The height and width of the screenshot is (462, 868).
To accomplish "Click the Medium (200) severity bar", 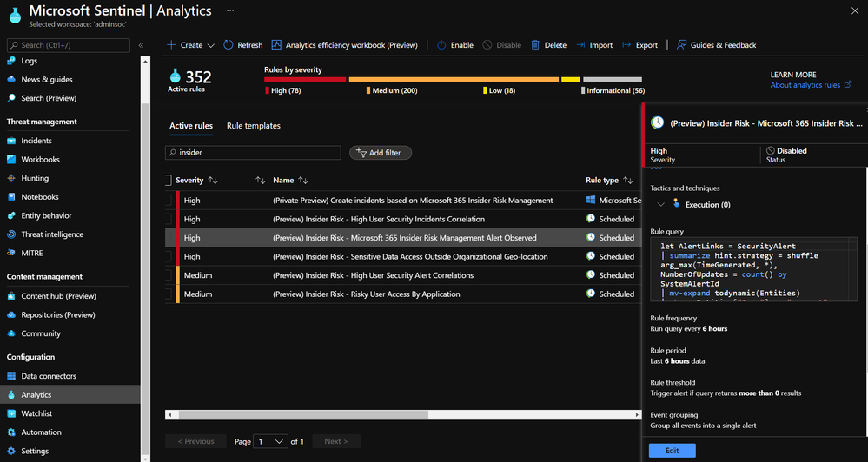I will click(454, 79).
